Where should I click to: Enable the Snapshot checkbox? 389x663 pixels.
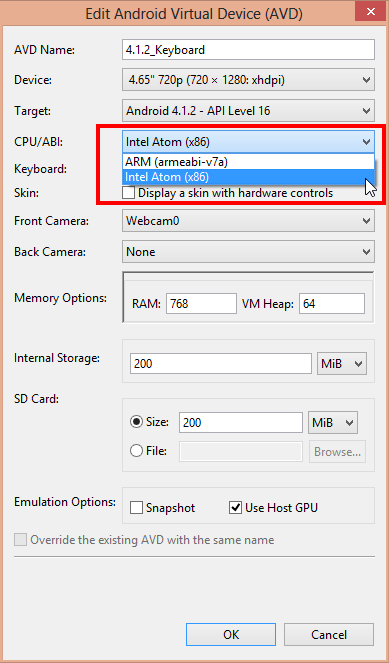(137, 507)
